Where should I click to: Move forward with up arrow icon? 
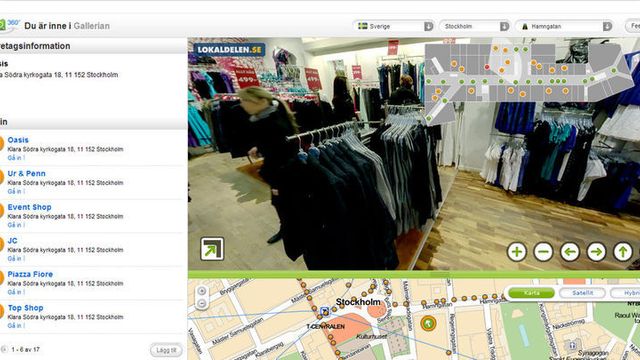tap(623, 252)
